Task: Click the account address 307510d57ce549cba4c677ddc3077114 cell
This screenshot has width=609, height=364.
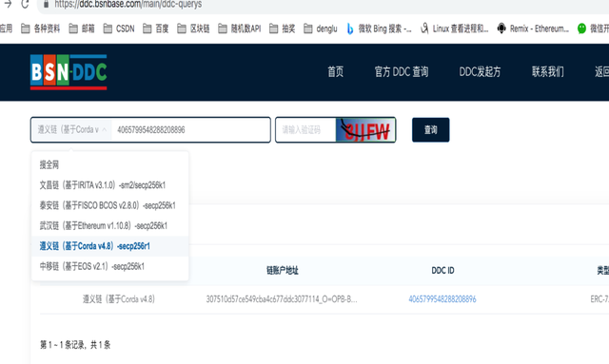Action: (282, 299)
